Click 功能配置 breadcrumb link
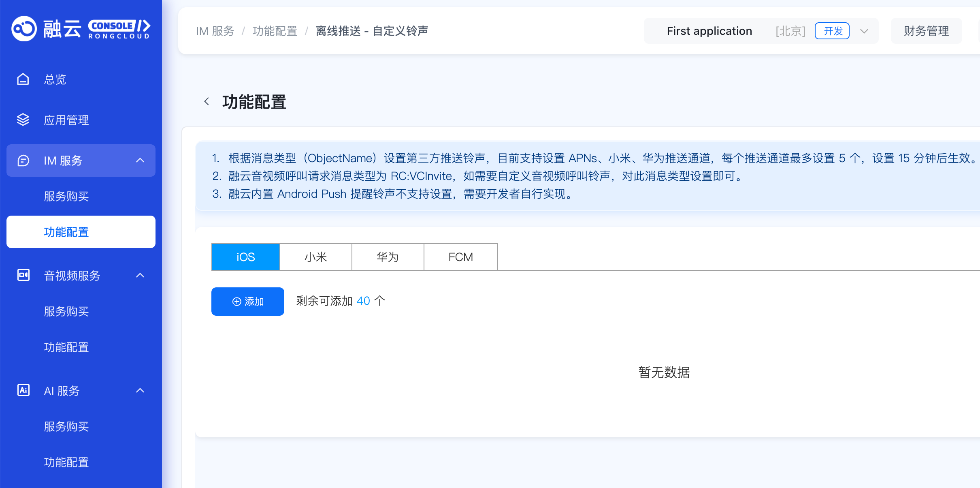 click(275, 31)
